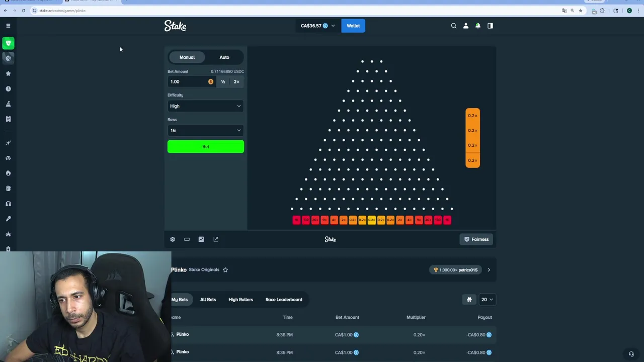Click the Bet Amount column header
The width and height of the screenshot is (644, 362).
pyautogui.click(x=347, y=317)
